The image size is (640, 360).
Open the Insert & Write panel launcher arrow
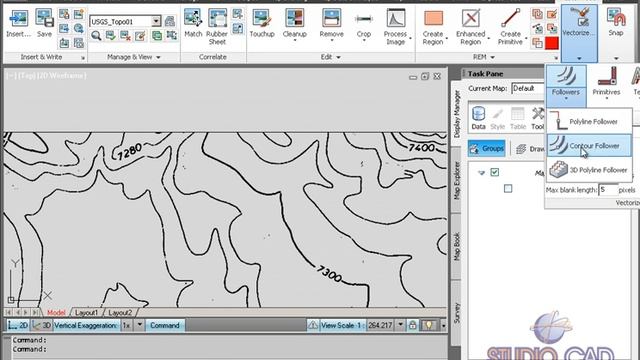[x=82, y=58]
